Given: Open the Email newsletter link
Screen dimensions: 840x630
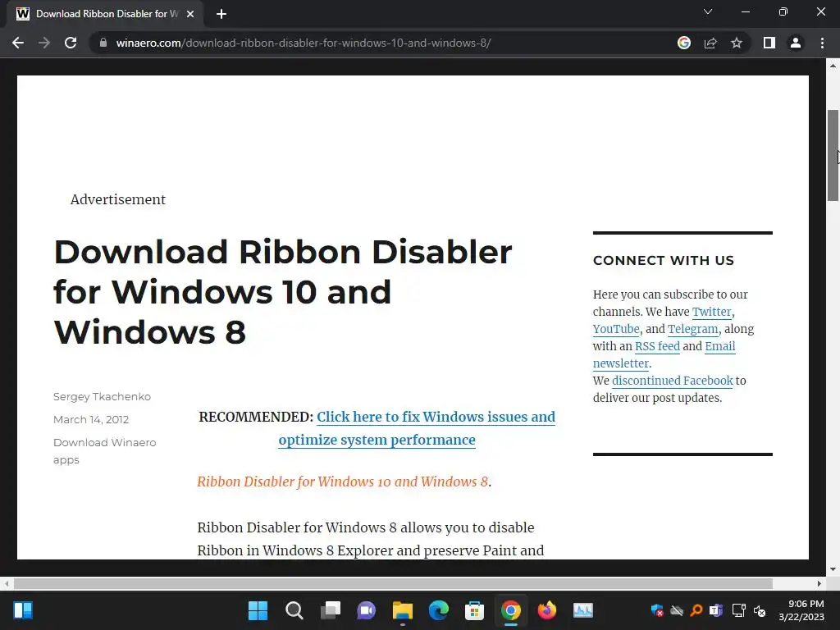Looking at the screenshot, I should (664, 354).
